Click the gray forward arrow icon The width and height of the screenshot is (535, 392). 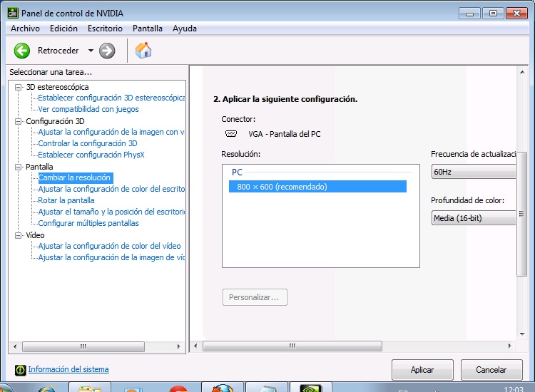point(107,51)
